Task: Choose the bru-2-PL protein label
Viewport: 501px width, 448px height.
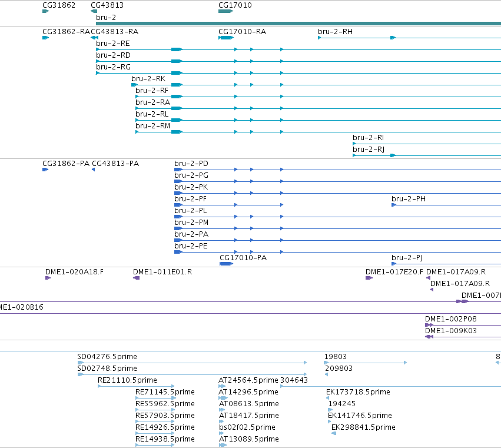Action: click(x=190, y=211)
